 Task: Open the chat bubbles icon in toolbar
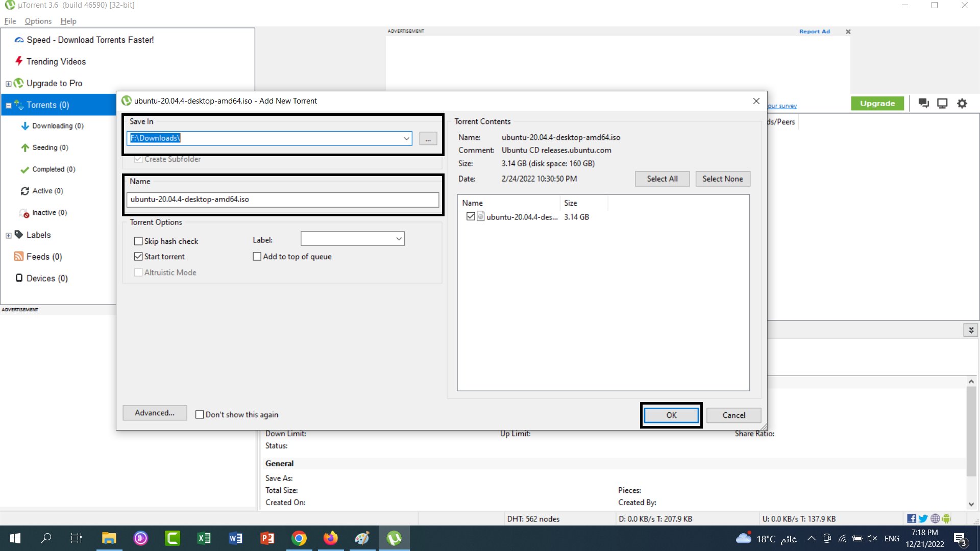coord(923,104)
